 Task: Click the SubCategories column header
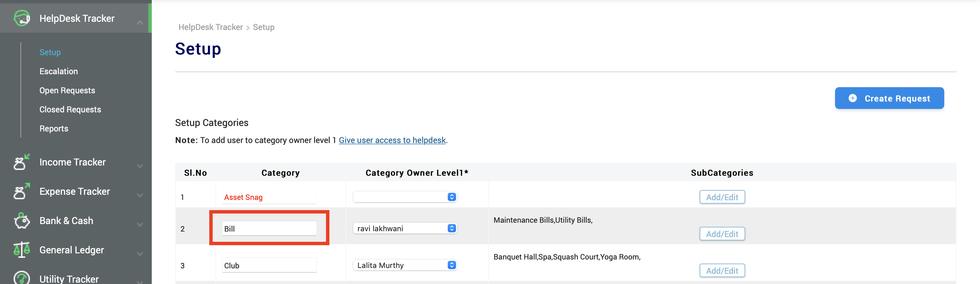[722, 173]
